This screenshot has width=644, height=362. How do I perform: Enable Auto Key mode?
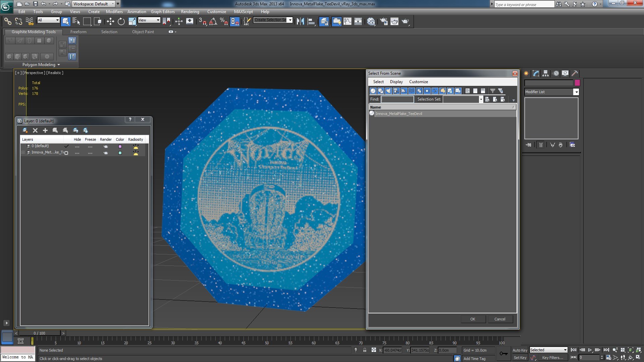(520, 350)
